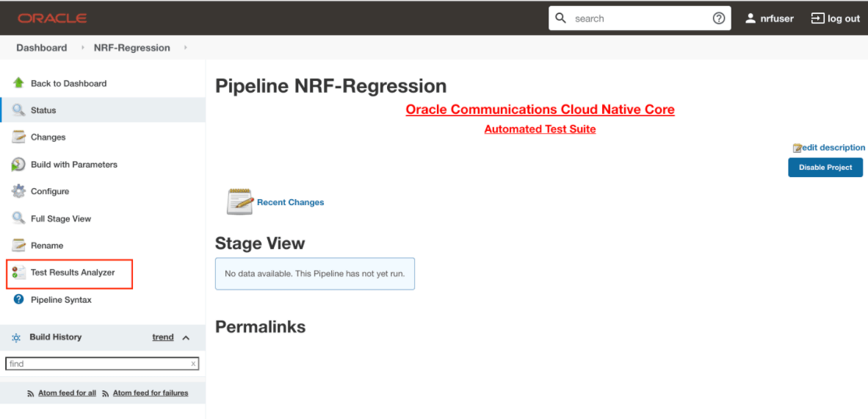Collapse the Build History panel chevron
Viewport: 868px width, 419px height.
click(186, 338)
